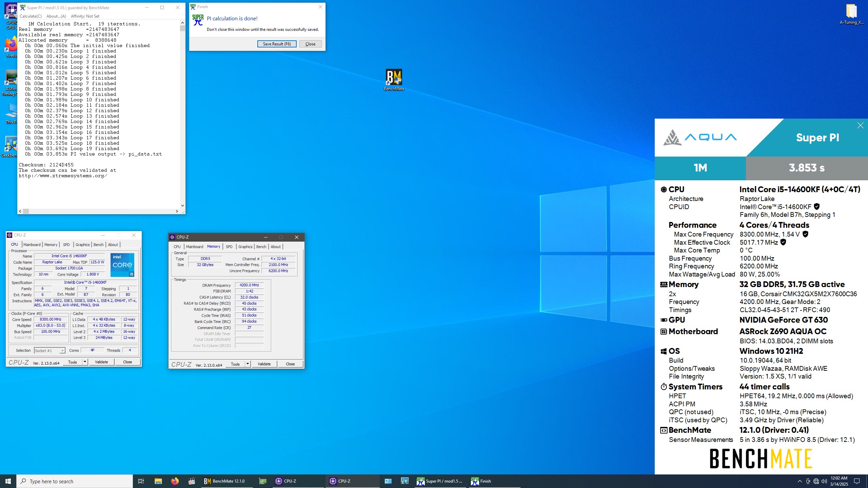Open Bench tab in CPU-Z CPU window
The image size is (868, 488).
tap(98, 245)
